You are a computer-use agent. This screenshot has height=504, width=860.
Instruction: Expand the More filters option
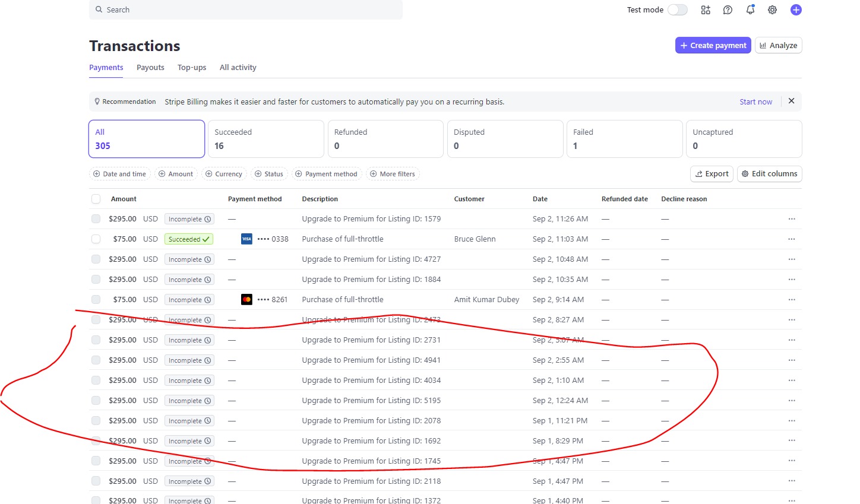[392, 174]
